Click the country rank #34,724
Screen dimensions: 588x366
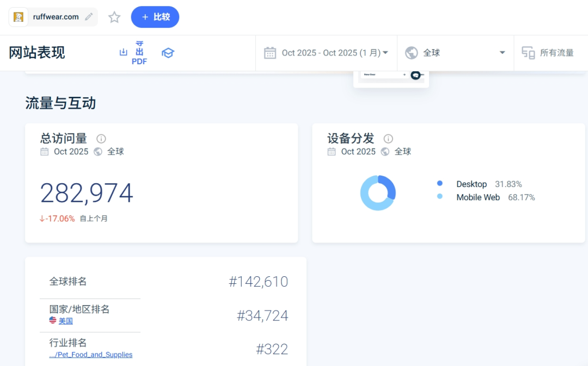tap(262, 316)
